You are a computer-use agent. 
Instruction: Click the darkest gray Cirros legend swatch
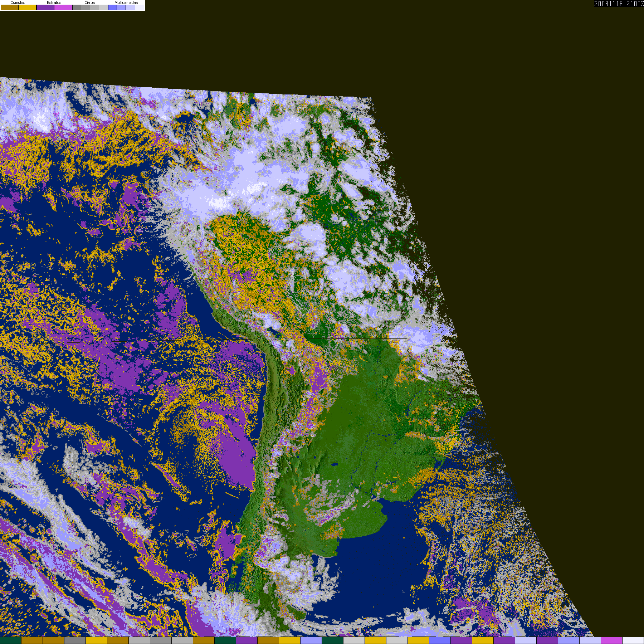pos(77,8)
